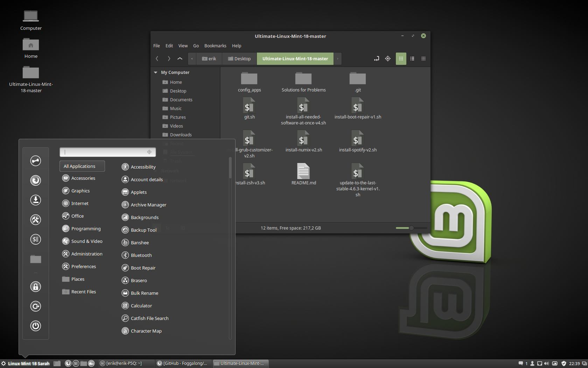This screenshot has height=368, width=588.
Task: Collapse the My Computer sidebar section
Action: click(x=155, y=73)
